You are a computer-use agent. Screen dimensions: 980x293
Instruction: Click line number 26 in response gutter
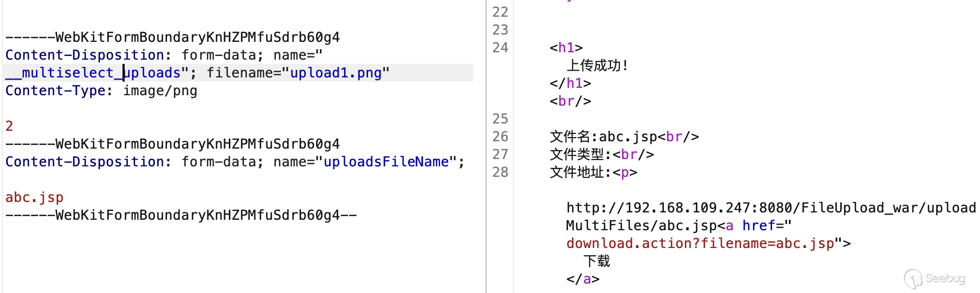(500, 137)
